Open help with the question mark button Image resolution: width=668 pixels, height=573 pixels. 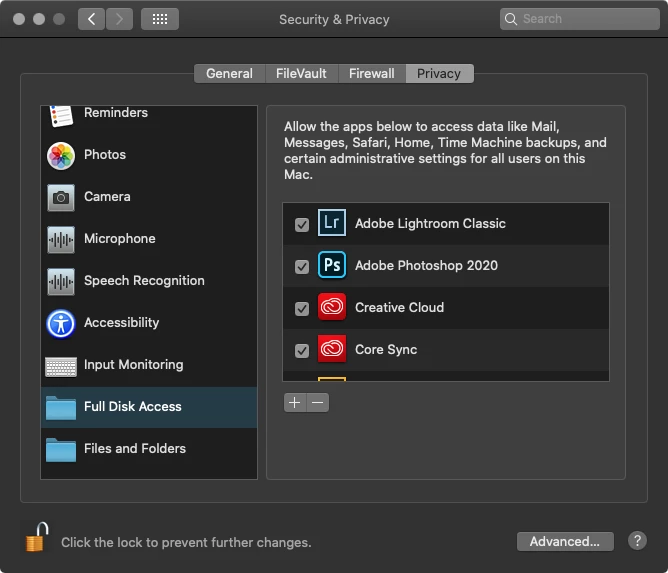pos(637,541)
